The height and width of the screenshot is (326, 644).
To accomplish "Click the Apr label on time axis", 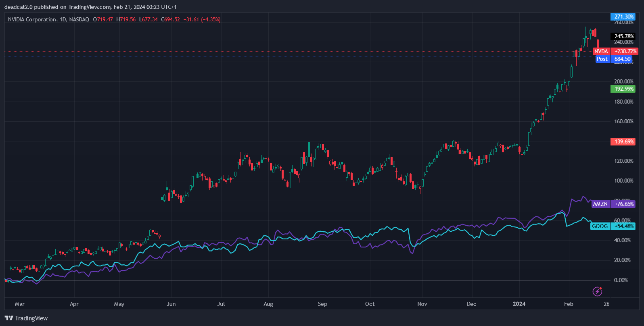I will click(74, 304).
